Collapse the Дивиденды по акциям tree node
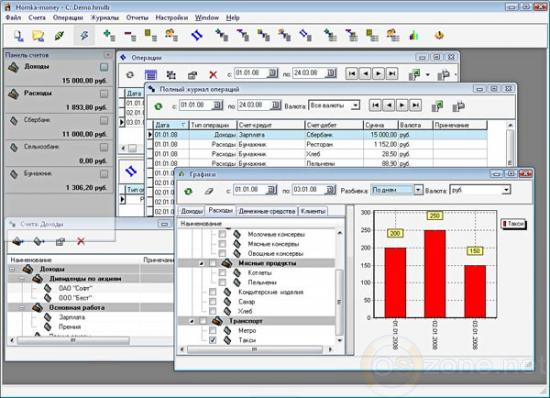Viewport: 550px width, 398px height. pyautogui.click(x=22, y=279)
